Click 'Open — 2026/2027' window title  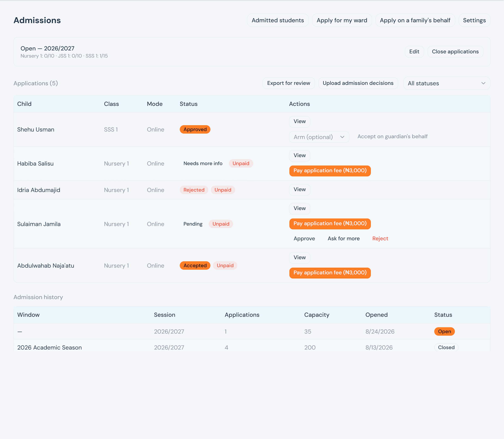(x=47, y=49)
